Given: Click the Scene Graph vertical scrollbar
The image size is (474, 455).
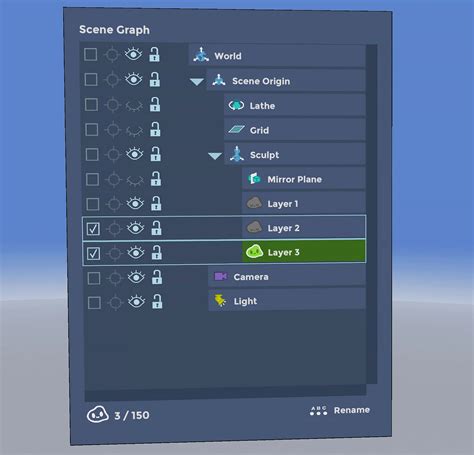Looking at the screenshot, I should 372,214.
